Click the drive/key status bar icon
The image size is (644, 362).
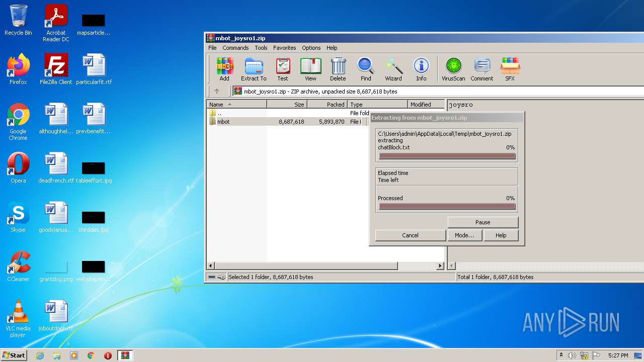point(216,277)
